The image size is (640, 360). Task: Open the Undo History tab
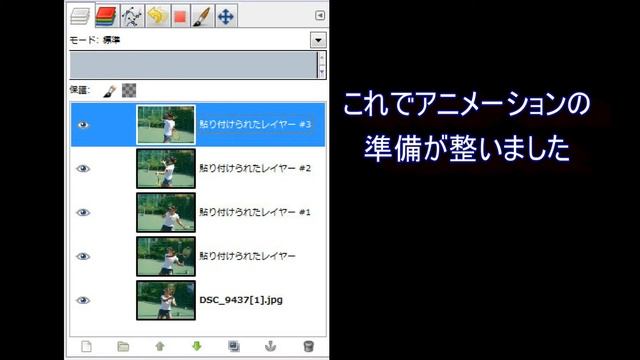coord(158,16)
